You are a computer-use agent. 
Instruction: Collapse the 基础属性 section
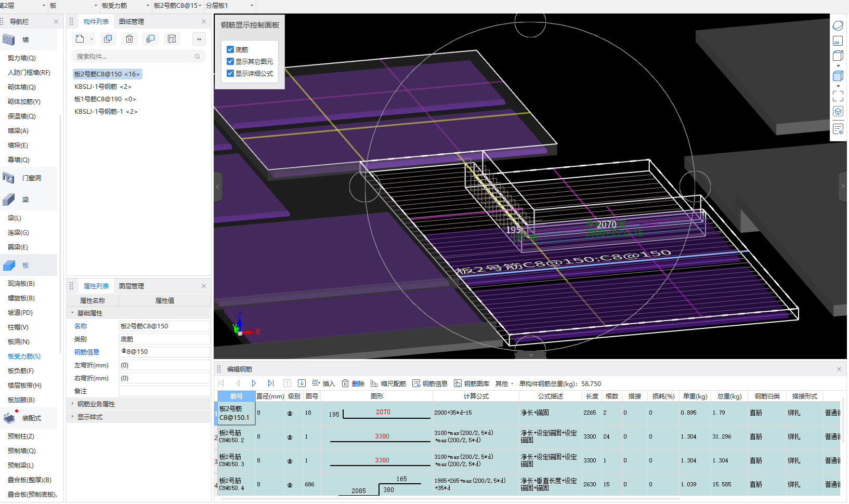(x=72, y=313)
